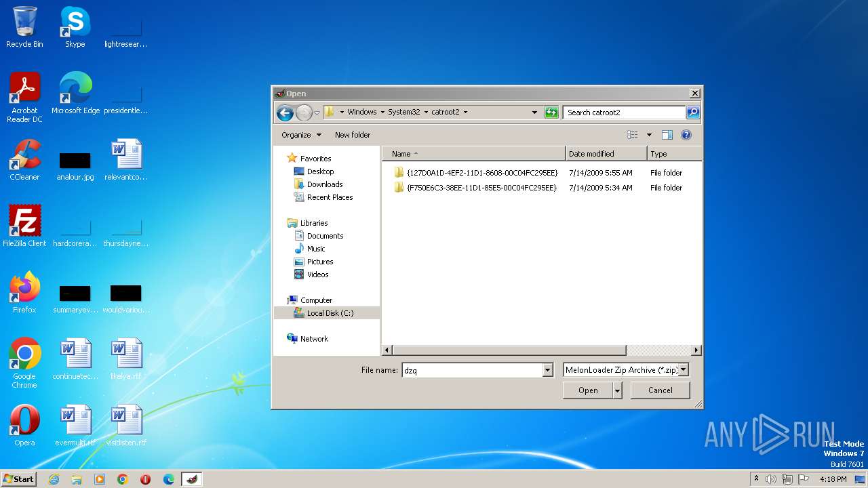Click the File name input field

472,370
